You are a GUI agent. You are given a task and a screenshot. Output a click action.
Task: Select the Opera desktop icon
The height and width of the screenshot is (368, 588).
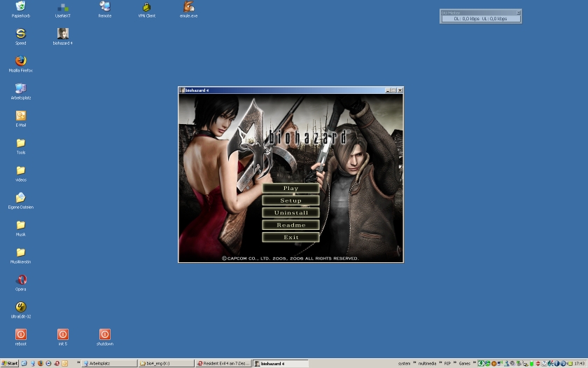coord(20,283)
